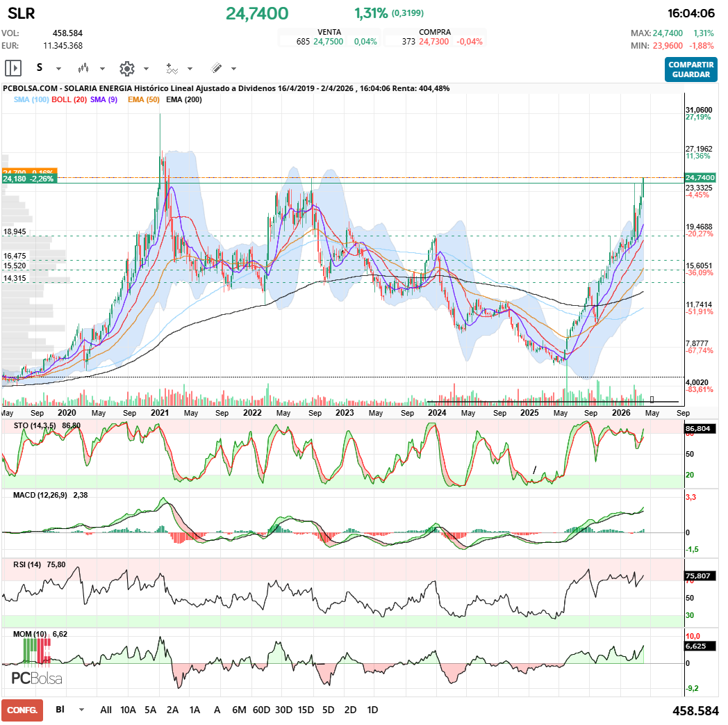728x725 pixels.
Task: Click the VENTA price 24,7500
Action: tap(329, 41)
